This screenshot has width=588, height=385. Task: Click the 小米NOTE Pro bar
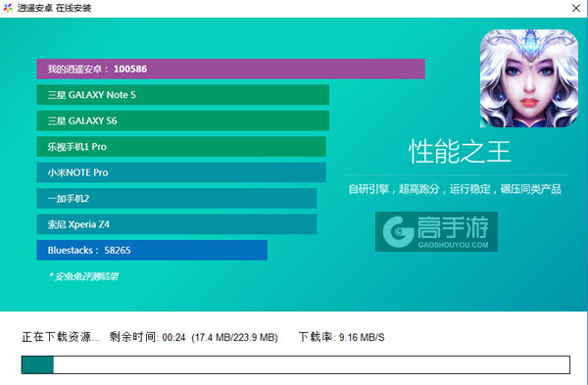(x=181, y=172)
